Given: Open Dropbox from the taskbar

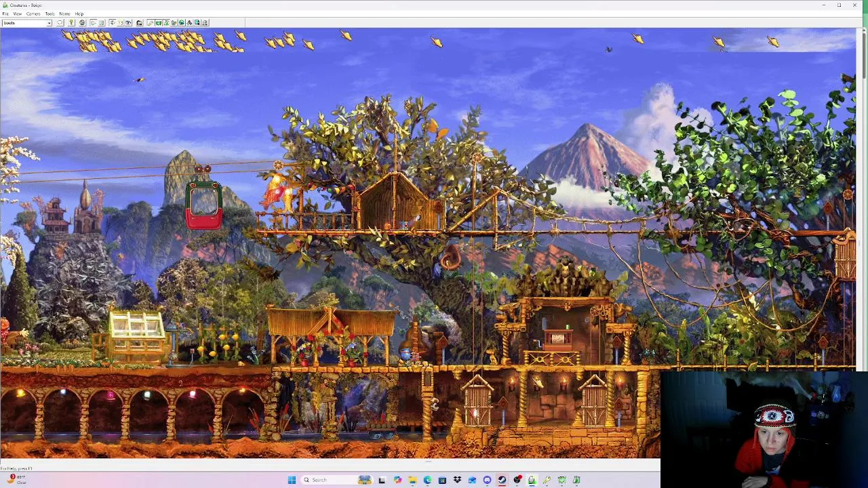Looking at the screenshot, I should [x=457, y=480].
